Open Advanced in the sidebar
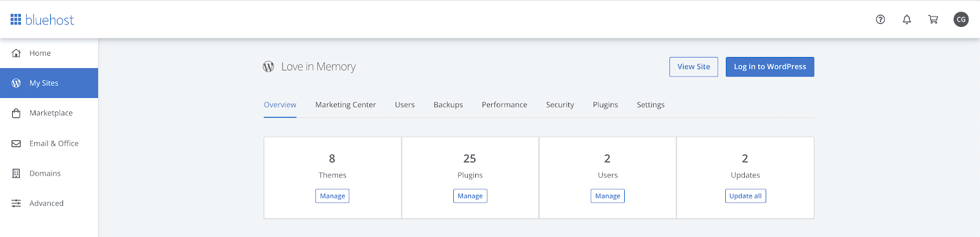 49,203
